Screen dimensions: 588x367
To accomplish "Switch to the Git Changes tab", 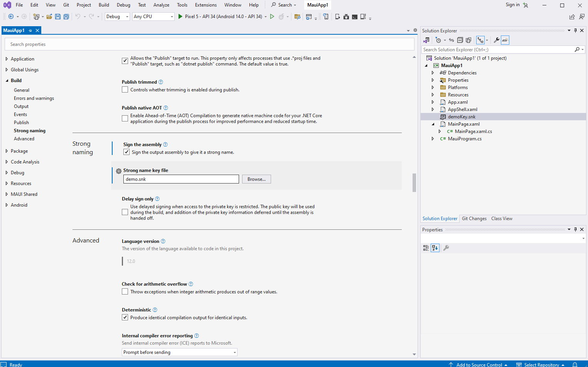I will click(474, 219).
